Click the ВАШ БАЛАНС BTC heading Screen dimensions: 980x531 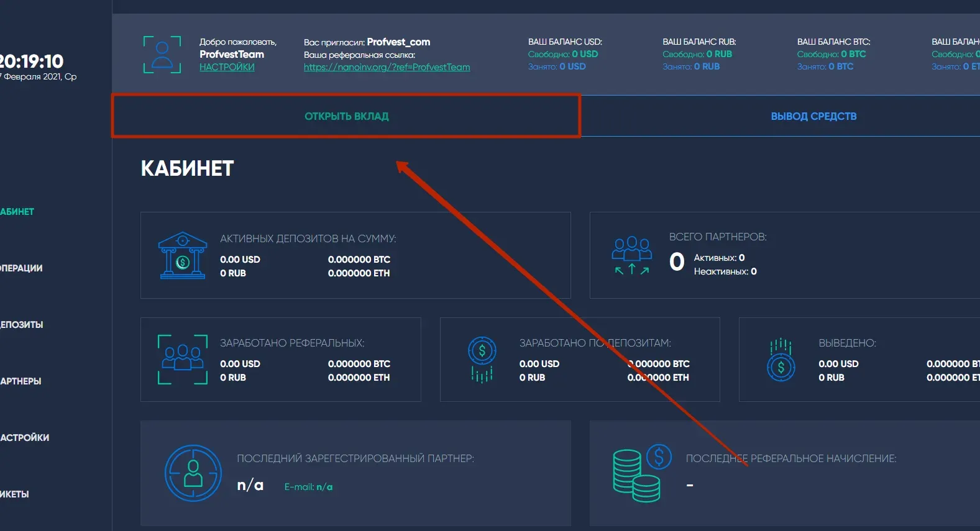tap(833, 42)
